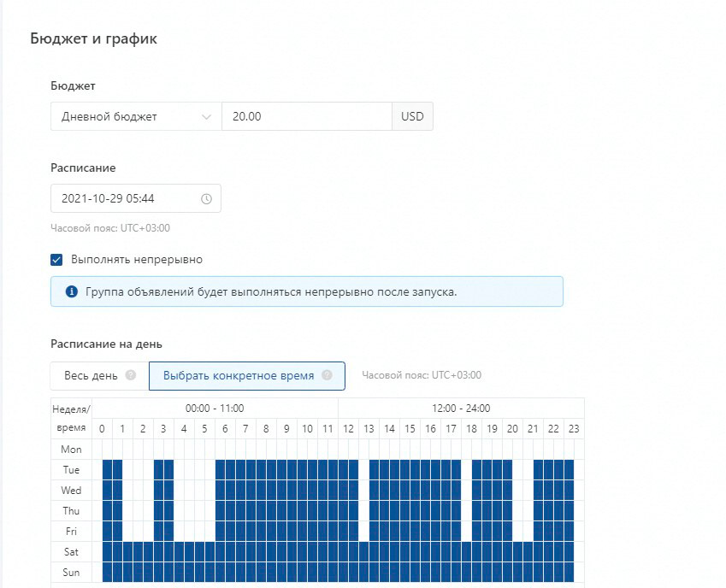The height and width of the screenshot is (588, 726).
Task: Click the '00:00 - 11:00' time range header
Action: click(x=215, y=409)
